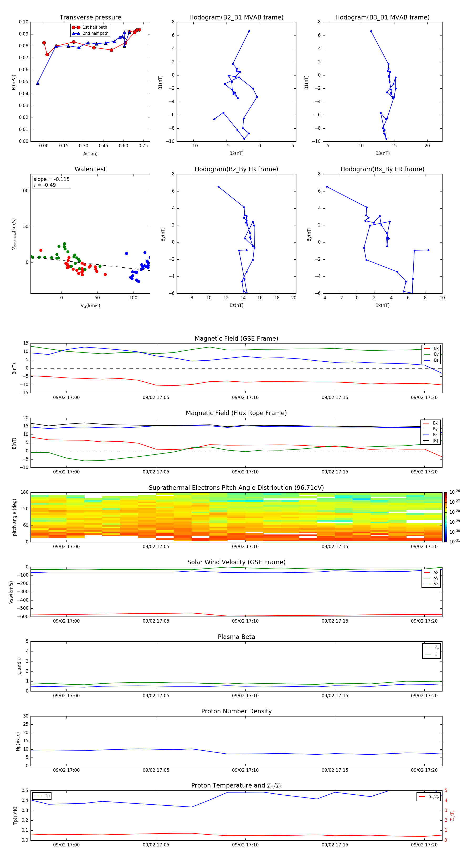Viewport: 473px width, 868px height.
Task: Click the 'Magnetic Field (GSE Frame)' title
Action: (x=236, y=339)
